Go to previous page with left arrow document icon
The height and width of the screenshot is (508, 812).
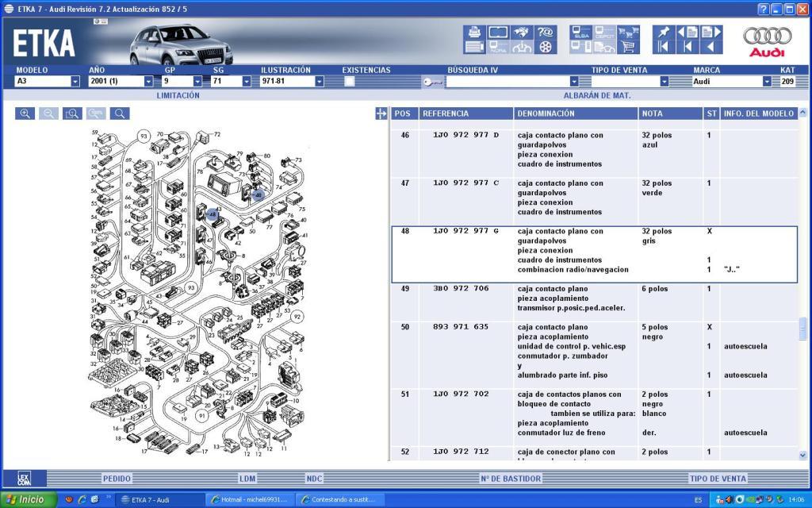pyautogui.click(x=688, y=32)
